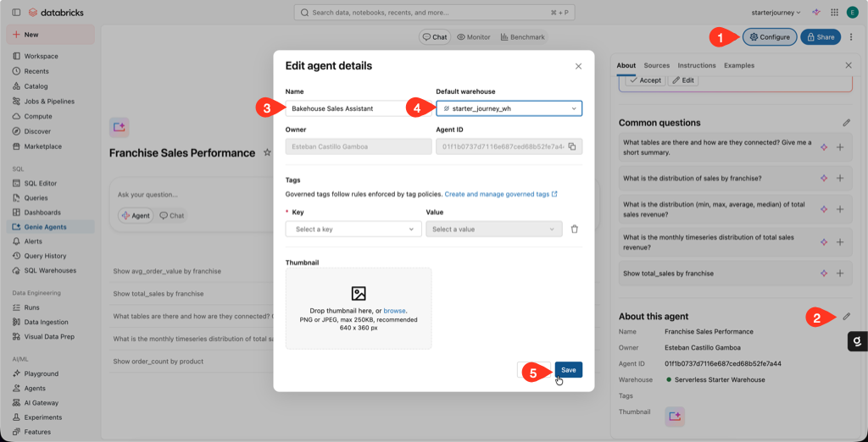868x442 pixels.
Task: Switch to the Monitor tab
Action: click(x=474, y=37)
